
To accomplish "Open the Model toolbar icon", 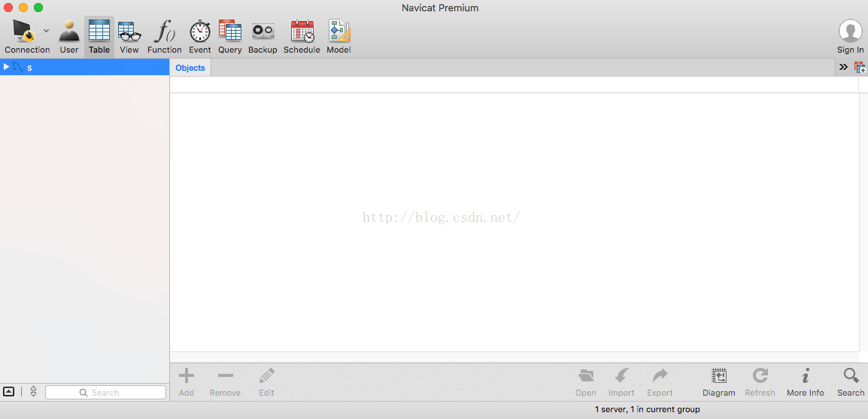I will 338,37.
